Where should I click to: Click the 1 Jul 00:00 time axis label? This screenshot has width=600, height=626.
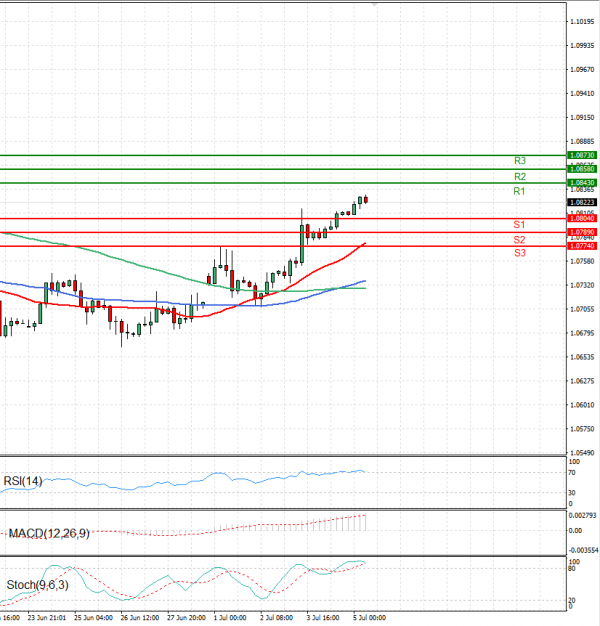[x=229, y=619]
